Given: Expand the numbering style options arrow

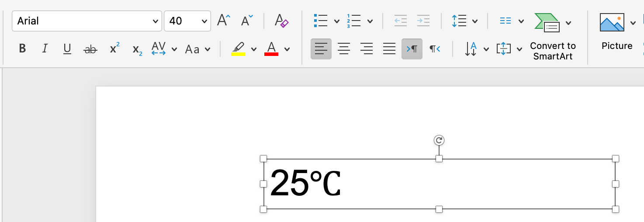Looking at the screenshot, I should pyautogui.click(x=370, y=21).
